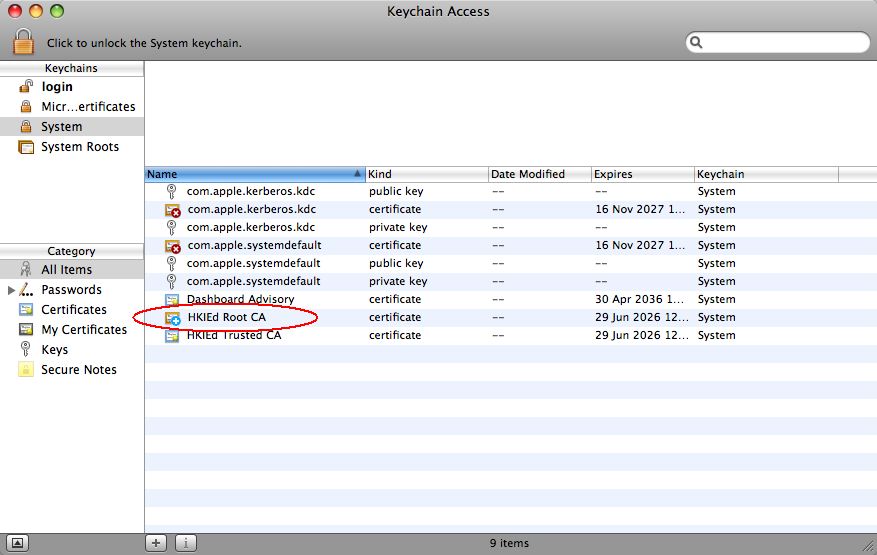877x555 pixels.
Task: Select the Micr...ertificates keychain
Action: click(x=72, y=107)
